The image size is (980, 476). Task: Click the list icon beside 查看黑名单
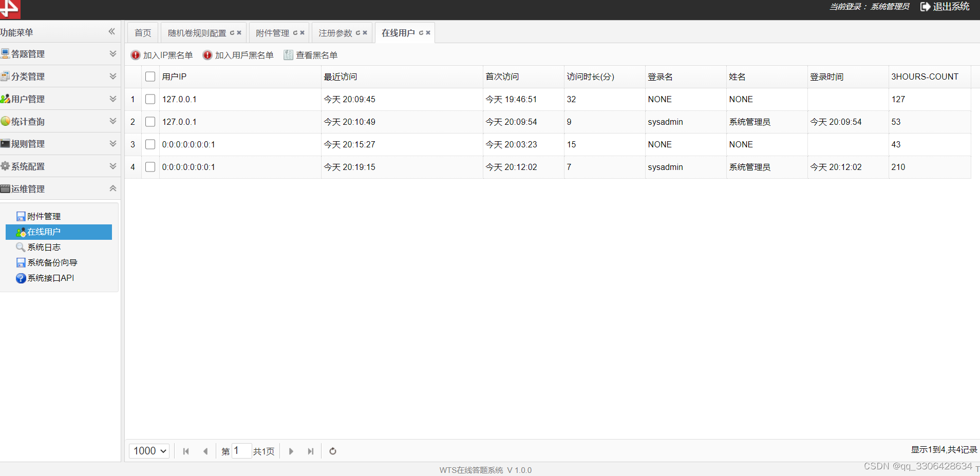(289, 55)
